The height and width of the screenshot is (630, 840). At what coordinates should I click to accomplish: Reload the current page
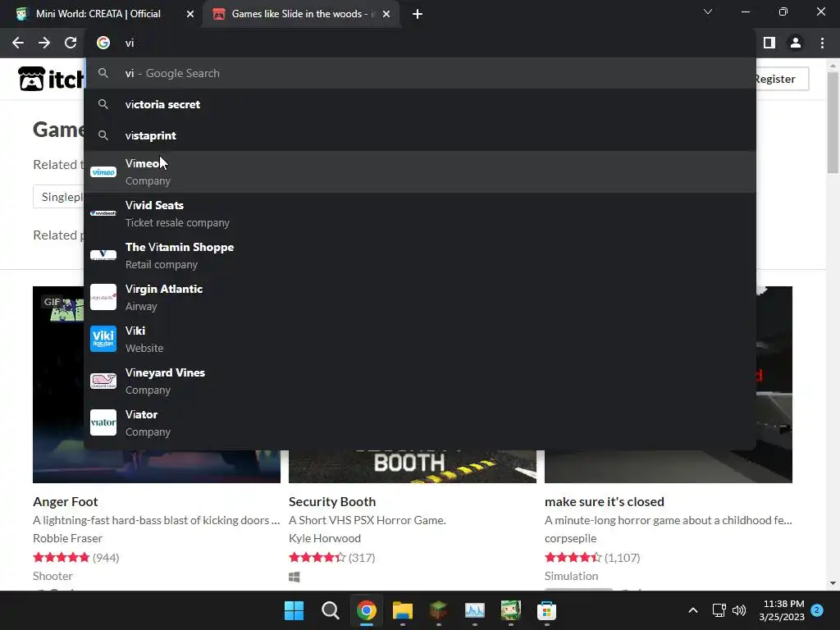coord(71,43)
